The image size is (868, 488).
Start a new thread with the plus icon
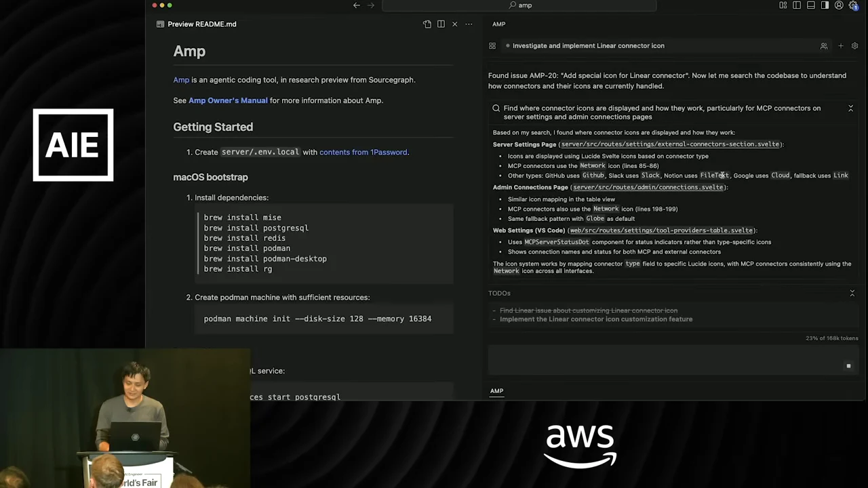pyautogui.click(x=841, y=46)
